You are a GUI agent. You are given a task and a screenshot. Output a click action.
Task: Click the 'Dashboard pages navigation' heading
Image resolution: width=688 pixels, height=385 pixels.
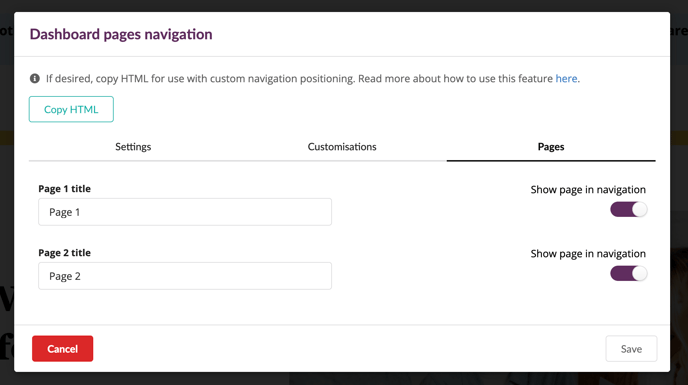point(121,34)
